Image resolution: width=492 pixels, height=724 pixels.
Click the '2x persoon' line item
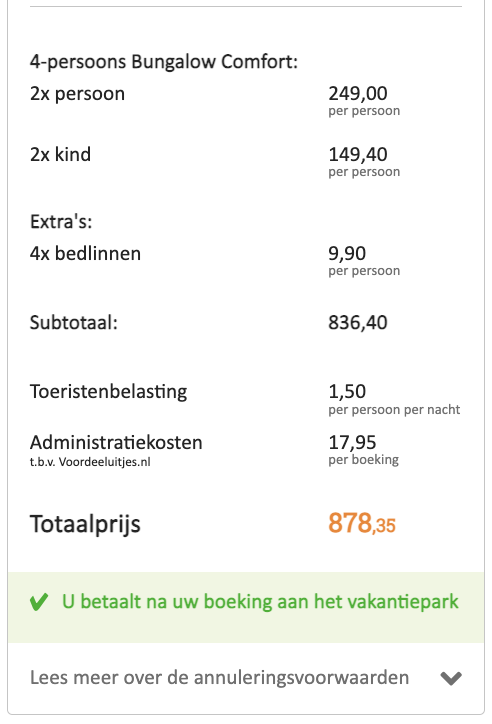click(78, 94)
